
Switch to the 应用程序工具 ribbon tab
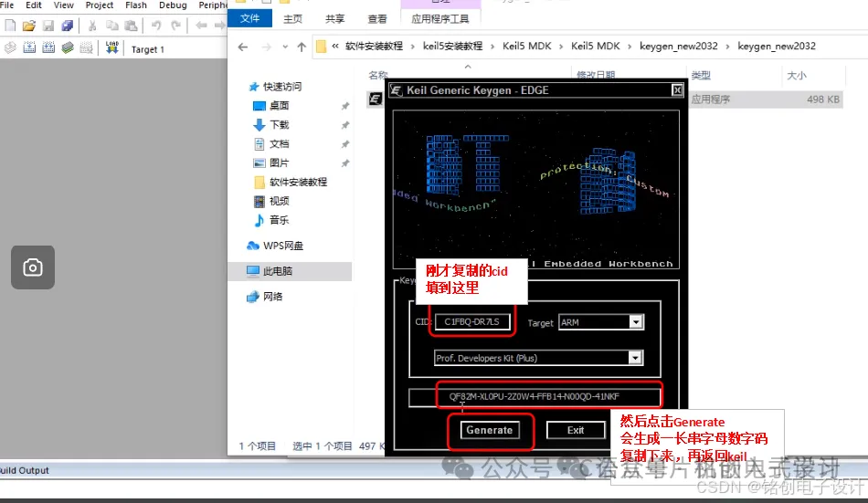[x=440, y=19]
